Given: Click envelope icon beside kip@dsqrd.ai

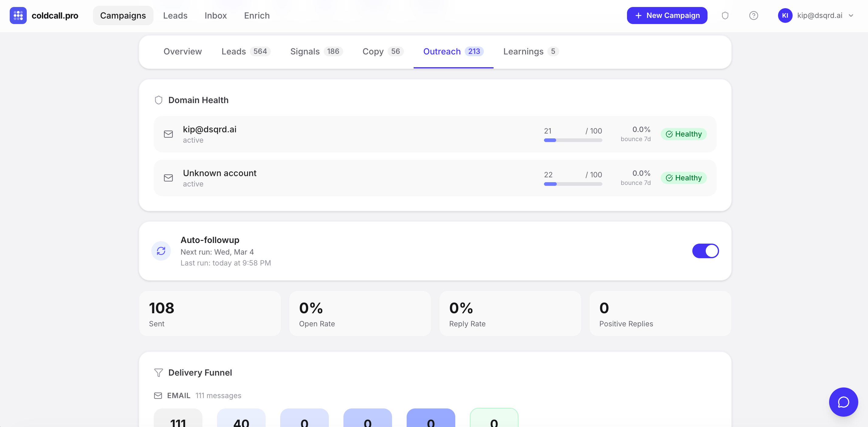Looking at the screenshot, I should click(x=168, y=134).
